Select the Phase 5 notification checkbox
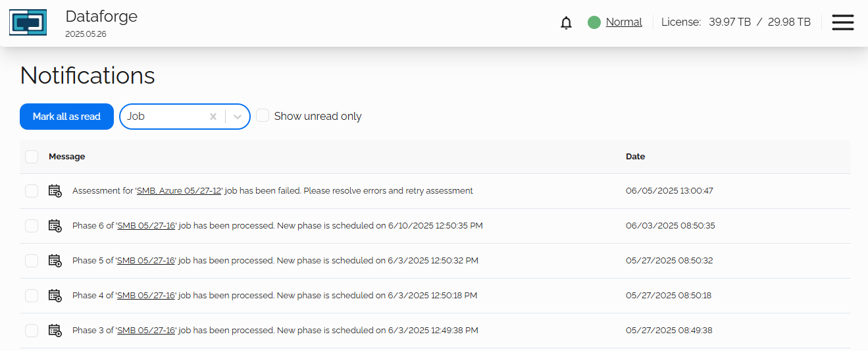The height and width of the screenshot is (351, 868). pos(32,261)
